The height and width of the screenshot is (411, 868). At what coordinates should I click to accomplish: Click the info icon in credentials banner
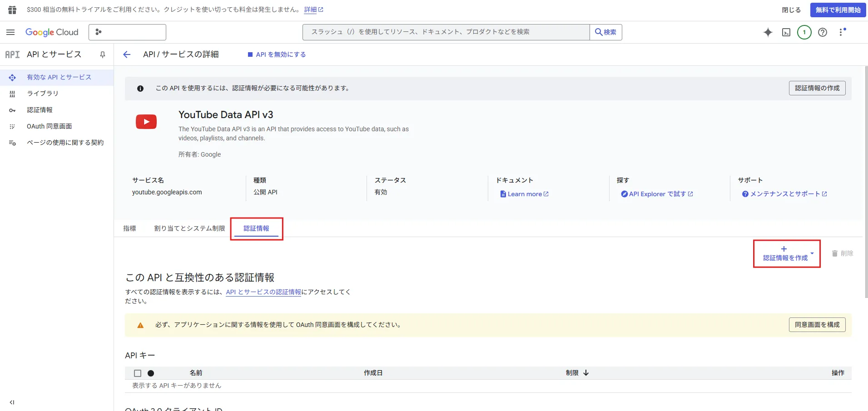pos(140,89)
